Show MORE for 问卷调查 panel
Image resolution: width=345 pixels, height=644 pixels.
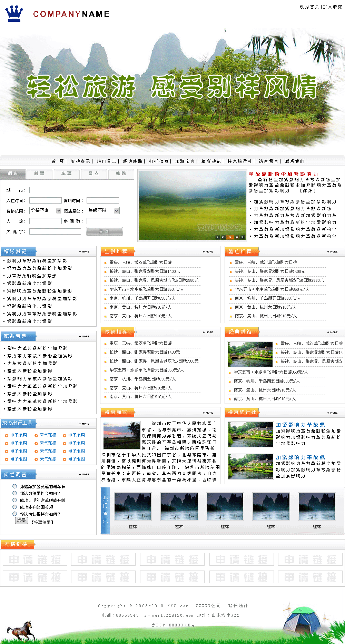click(x=84, y=475)
